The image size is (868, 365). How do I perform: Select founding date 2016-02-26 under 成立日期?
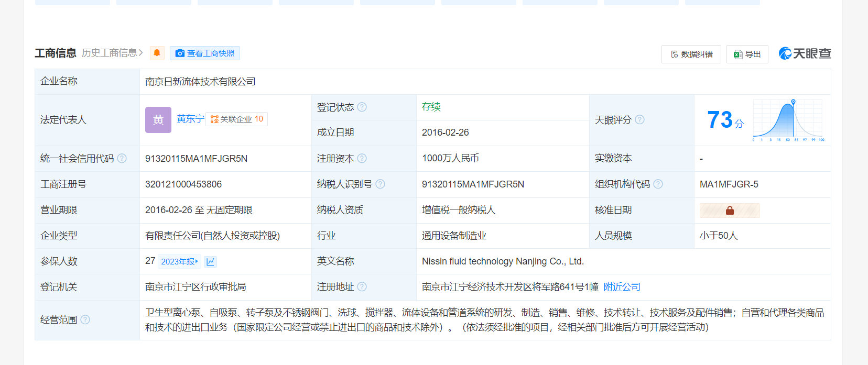(x=446, y=132)
